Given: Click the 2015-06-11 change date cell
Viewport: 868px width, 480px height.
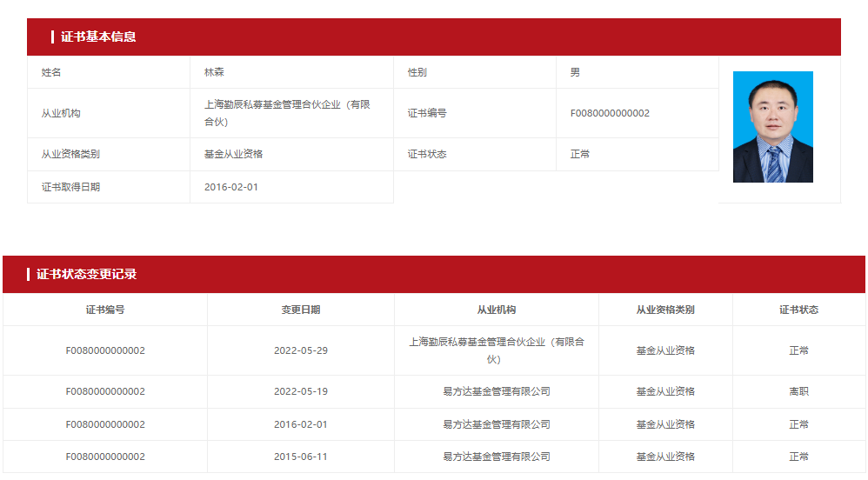Looking at the screenshot, I should (301, 457).
